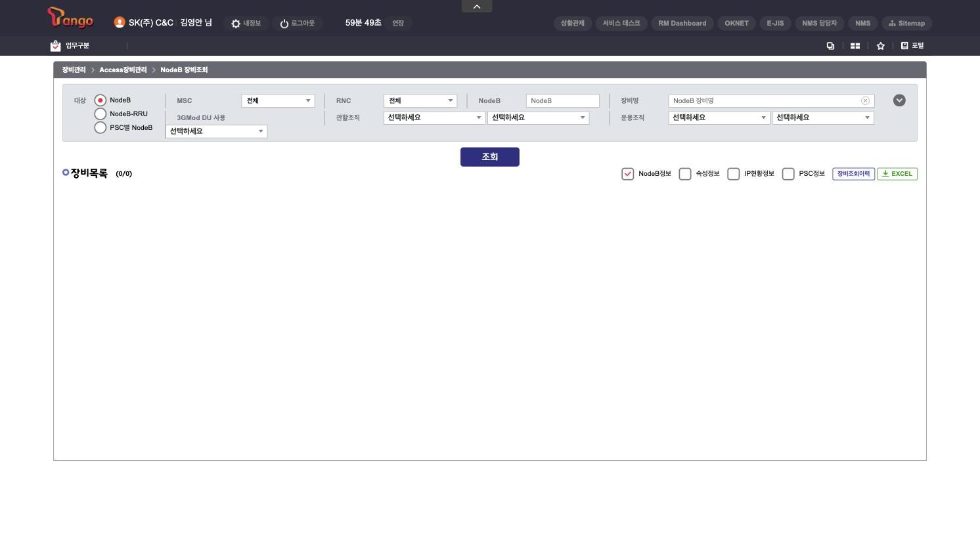Clear the 장비명 input with the x icon
This screenshot has width=980, height=533.
click(x=865, y=100)
